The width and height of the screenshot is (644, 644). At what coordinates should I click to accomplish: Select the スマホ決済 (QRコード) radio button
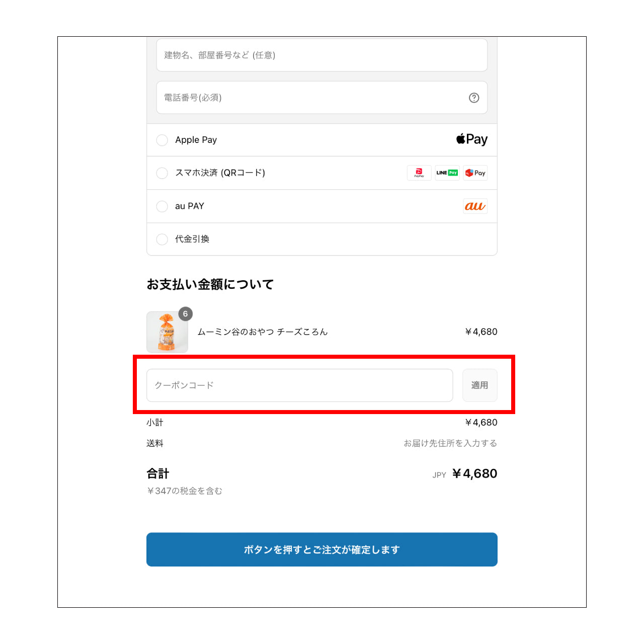pyautogui.click(x=162, y=173)
